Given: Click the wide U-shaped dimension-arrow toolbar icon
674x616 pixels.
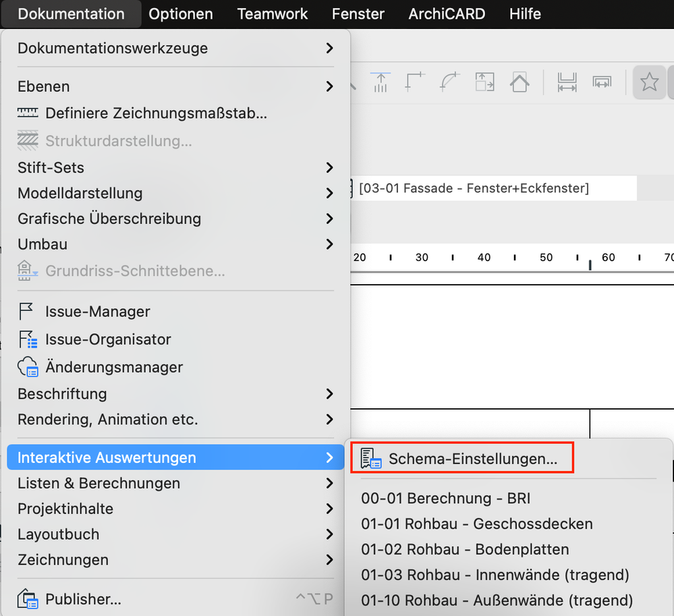Looking at the screenshot, I should coord(567,82).
